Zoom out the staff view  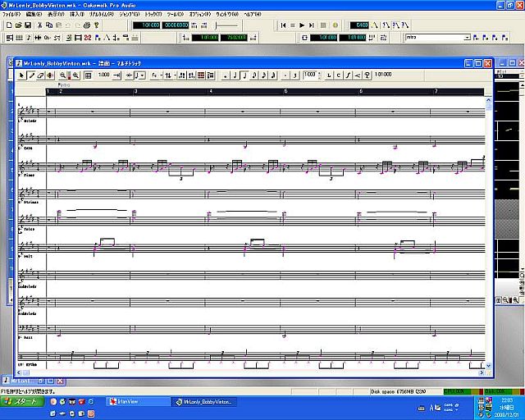point(62,75)
